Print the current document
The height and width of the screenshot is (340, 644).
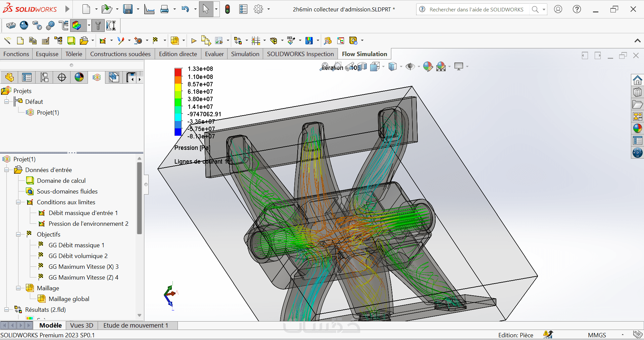point(164,9)
